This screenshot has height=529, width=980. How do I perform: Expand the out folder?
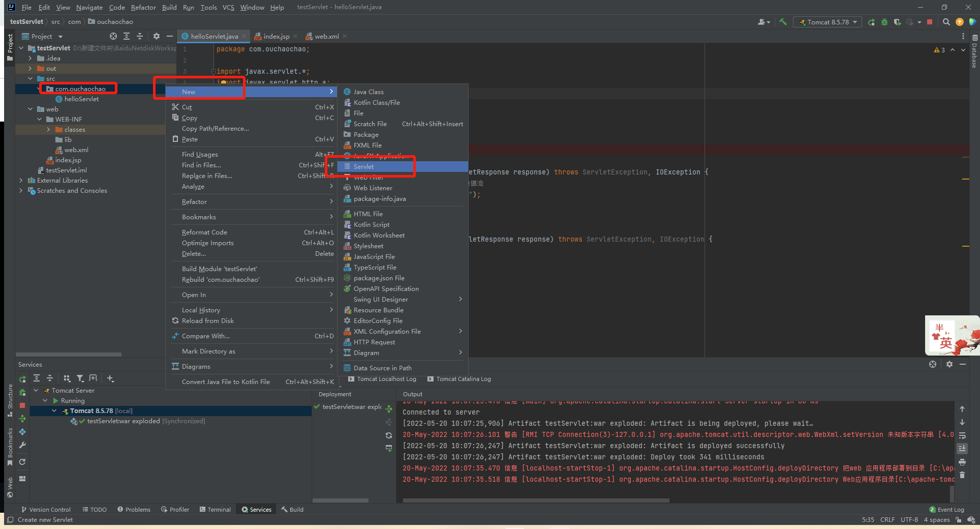tap(30, 68)
